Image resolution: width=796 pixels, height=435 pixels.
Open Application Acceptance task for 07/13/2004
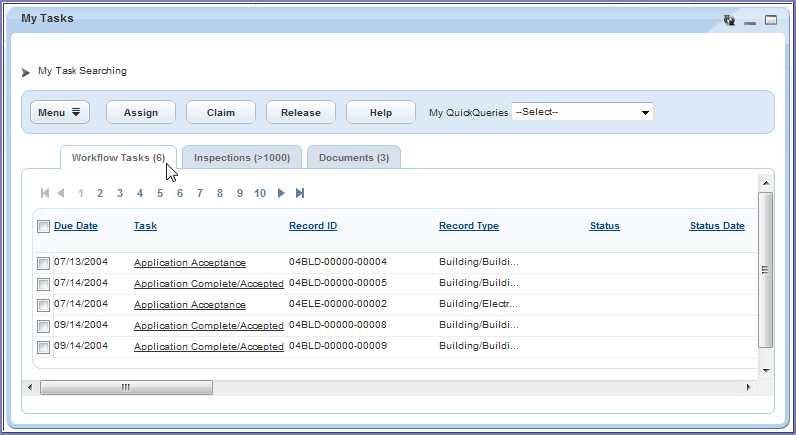[x=189, y=263]
